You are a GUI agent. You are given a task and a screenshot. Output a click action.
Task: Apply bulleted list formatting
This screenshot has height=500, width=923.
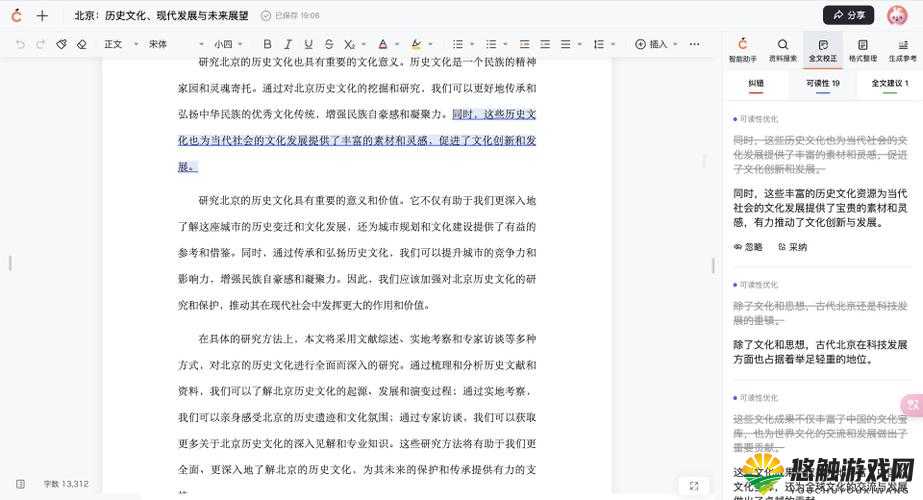pyautogui.click(x=457, y=44)
